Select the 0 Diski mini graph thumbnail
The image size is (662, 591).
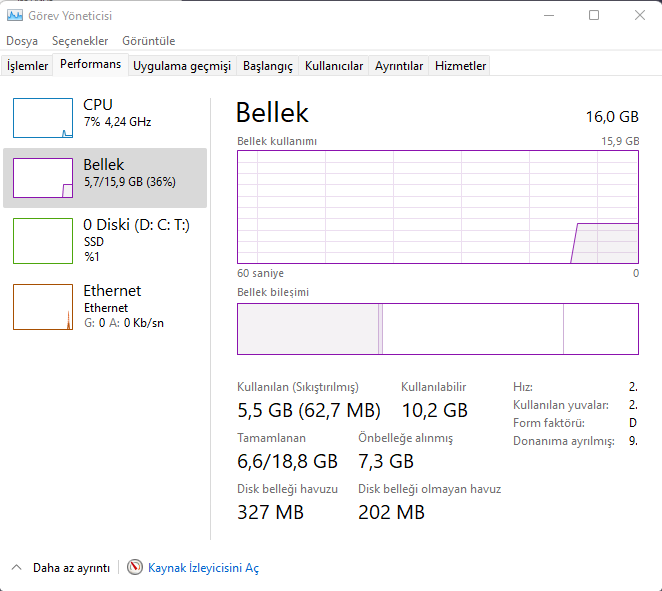point(43,241)
